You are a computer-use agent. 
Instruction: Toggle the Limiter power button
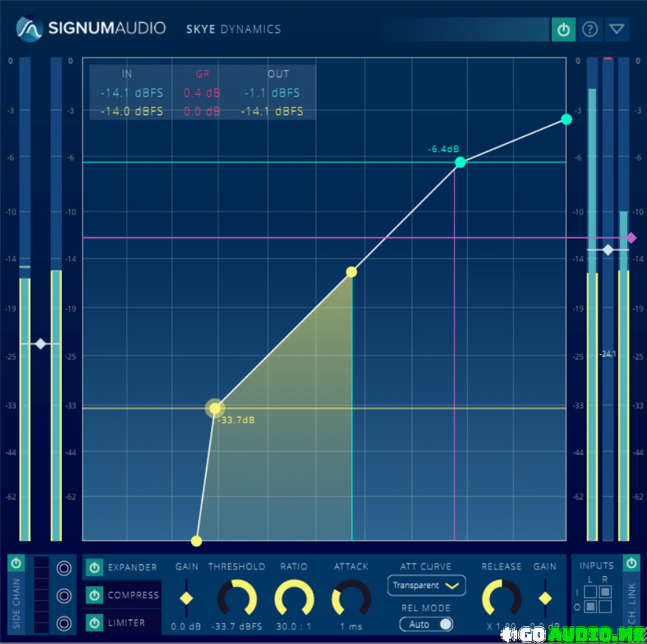94,623
